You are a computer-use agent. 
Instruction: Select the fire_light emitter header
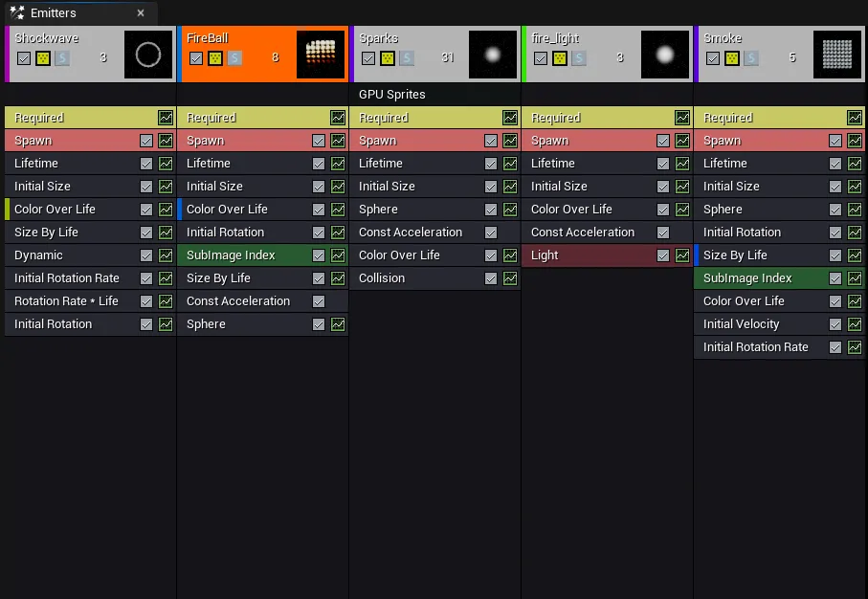(608, 55)
